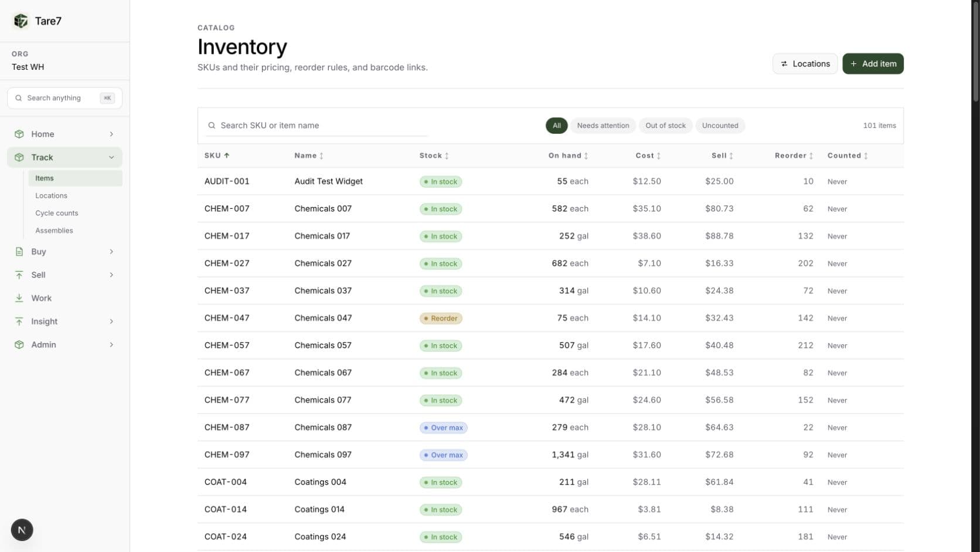Expand the Insight section chevron
This screenshot has height=552, width=980.
(111, 321)
